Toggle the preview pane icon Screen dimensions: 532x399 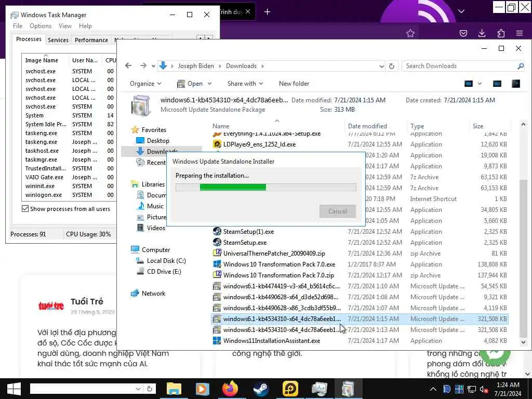[497, 84]
